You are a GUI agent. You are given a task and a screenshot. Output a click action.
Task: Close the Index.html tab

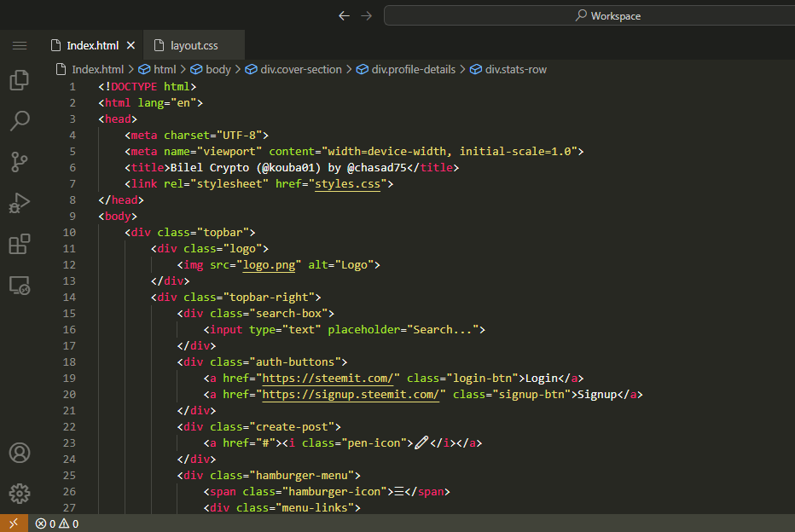click(x=131, y=45)
